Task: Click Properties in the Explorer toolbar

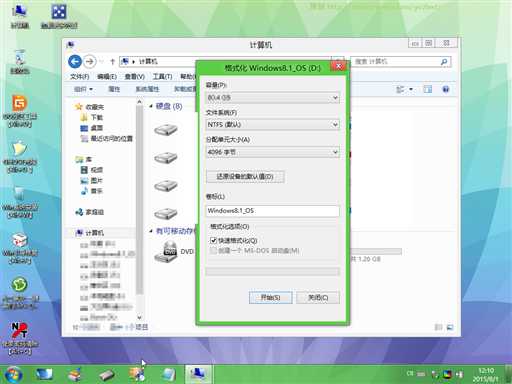Action: pyautogui.click(x=114, y=89)
